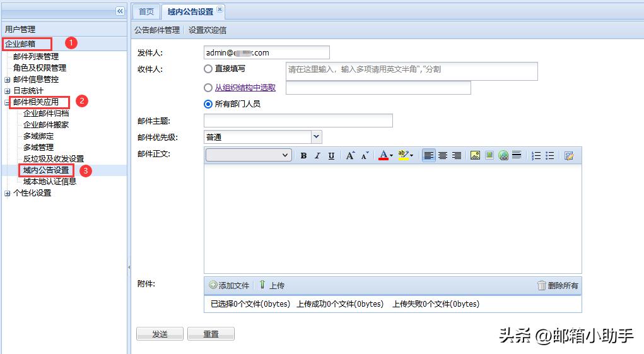The image size is (644, 354).
Task: Align text right in mail body
Action: [x=457, y=156]
